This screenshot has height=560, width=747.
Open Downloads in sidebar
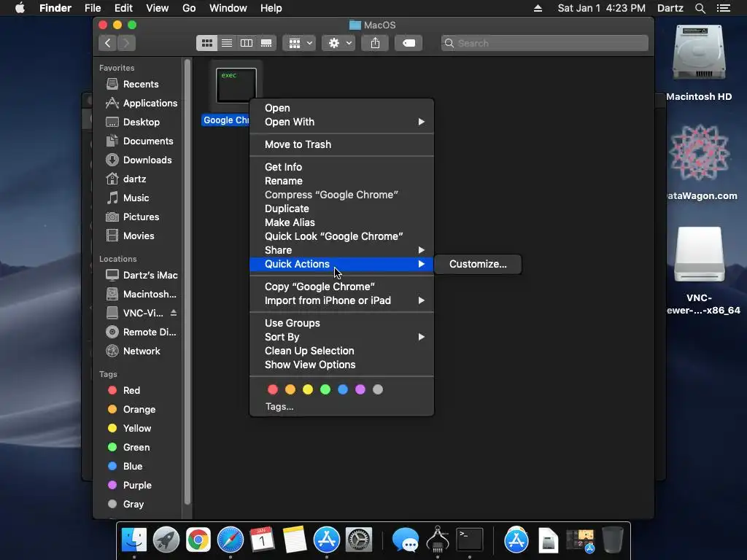click(x=139, y=160)
